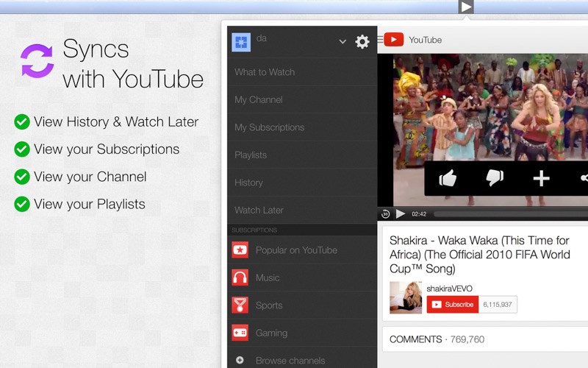Screen dimensions: 588x368
Task: Click the Sports medal icon
Action: pos(240,305)
